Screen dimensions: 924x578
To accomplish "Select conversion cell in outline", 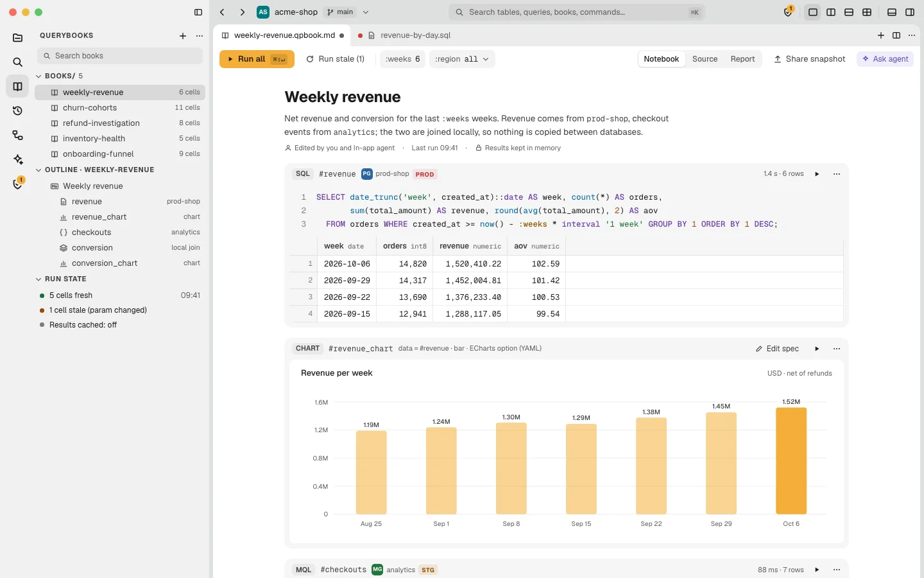I will point(120,248).
